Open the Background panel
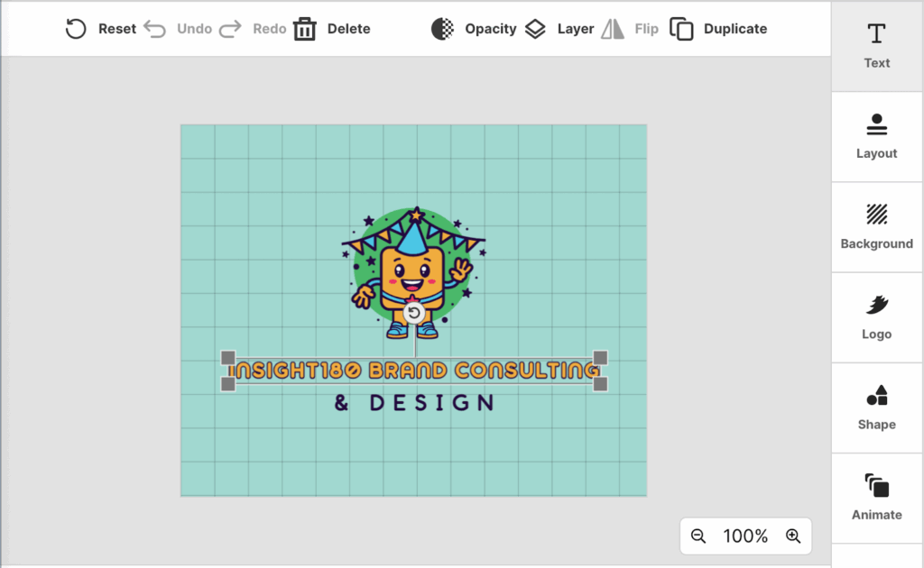Screen dimensions: 924x568 coord(876,225)
